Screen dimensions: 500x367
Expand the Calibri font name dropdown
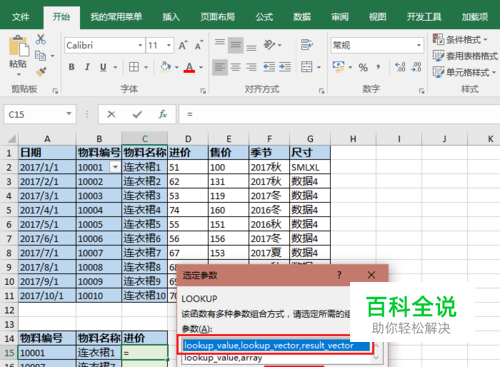coord(140,45)
